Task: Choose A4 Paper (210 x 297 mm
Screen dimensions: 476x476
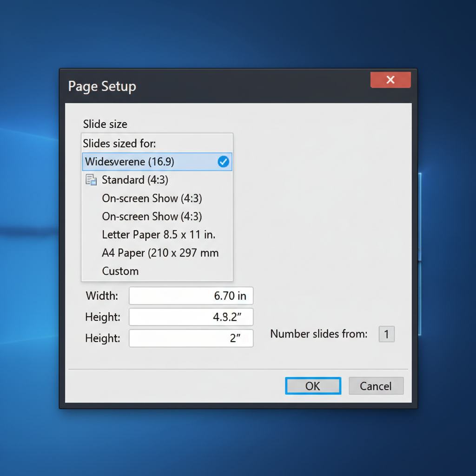Action: (160, 253)
